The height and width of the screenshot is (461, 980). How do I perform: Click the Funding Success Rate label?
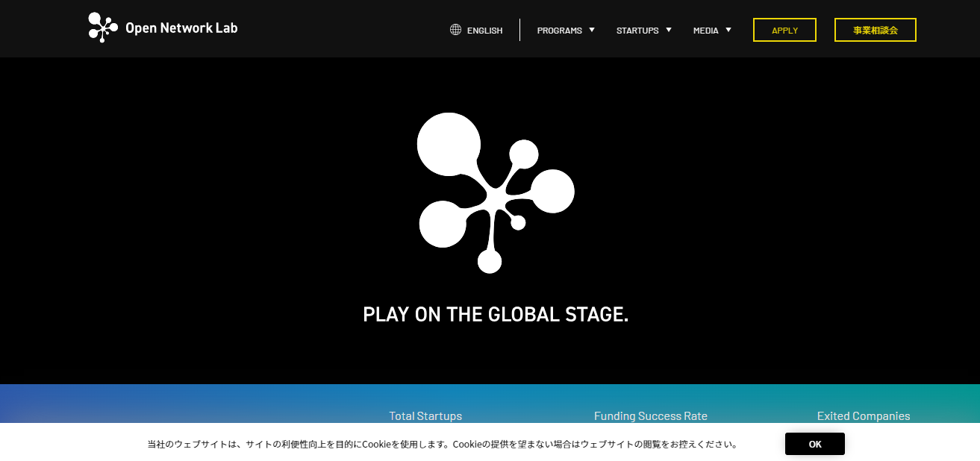click(x=651, y=416)
